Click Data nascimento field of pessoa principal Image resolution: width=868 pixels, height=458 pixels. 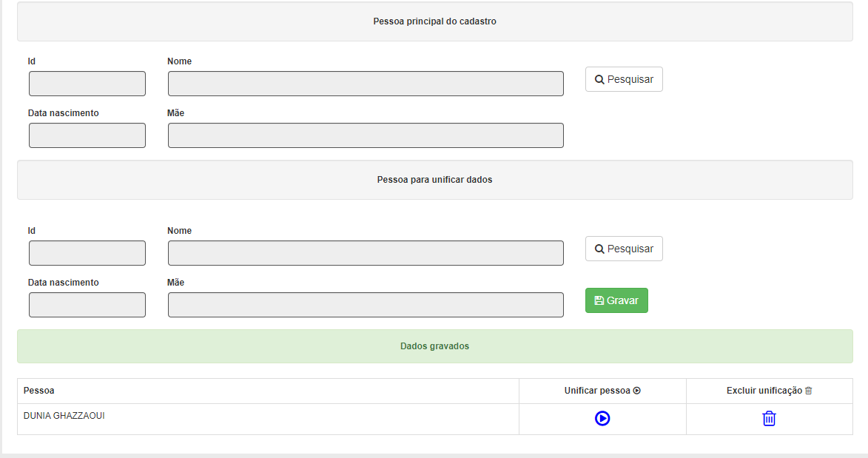[x=87, y=135]
